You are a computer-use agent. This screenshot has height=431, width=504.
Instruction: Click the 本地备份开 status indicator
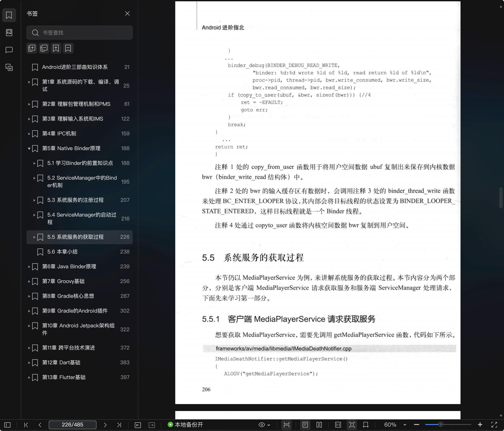point(185,425)
